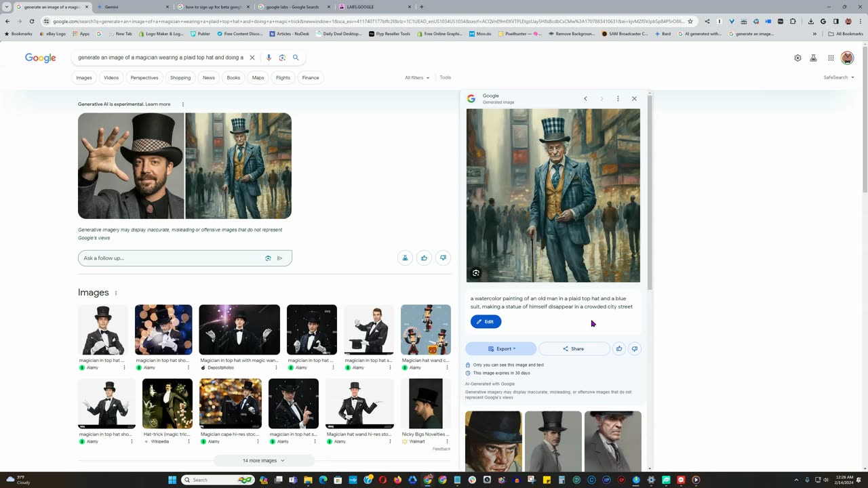Show hidden system tray icons
868x488 pixels.
[x=796, y=480]
